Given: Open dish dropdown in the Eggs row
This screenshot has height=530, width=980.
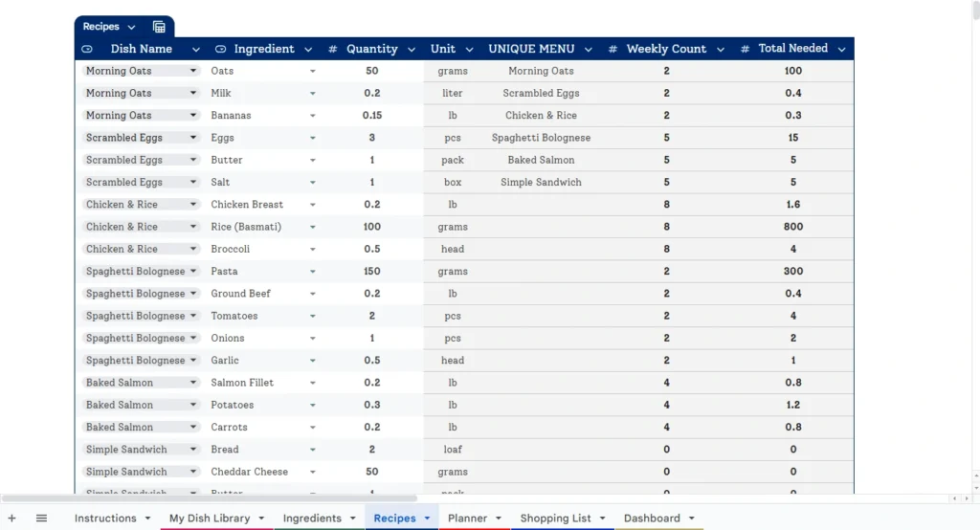Looking at the screenshot, I should (193, 138).
